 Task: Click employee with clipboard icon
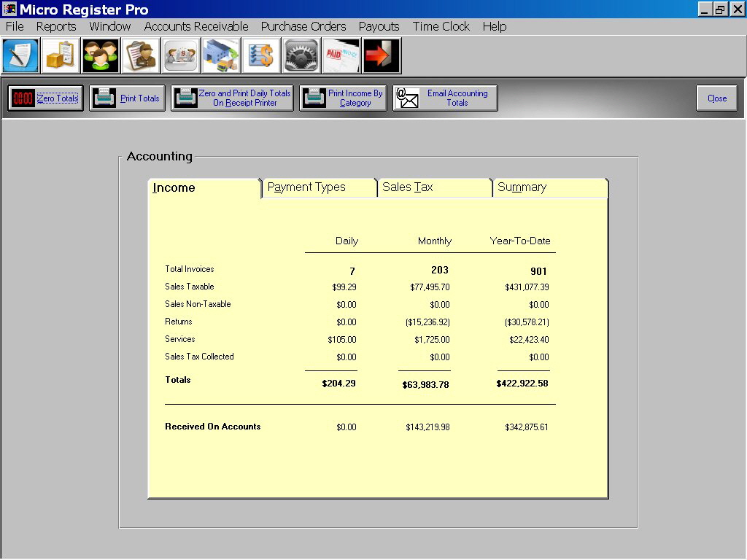(141, 55)
